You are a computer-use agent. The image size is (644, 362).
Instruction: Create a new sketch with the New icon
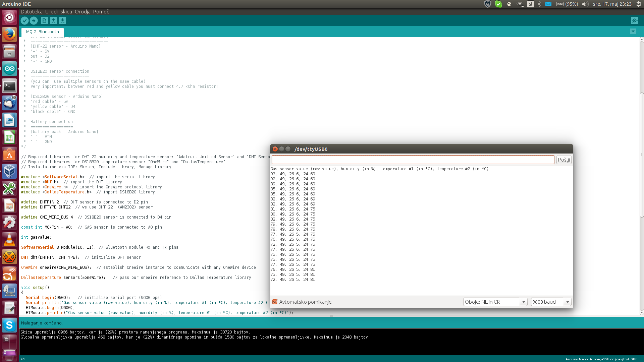[x=44, y=21]
